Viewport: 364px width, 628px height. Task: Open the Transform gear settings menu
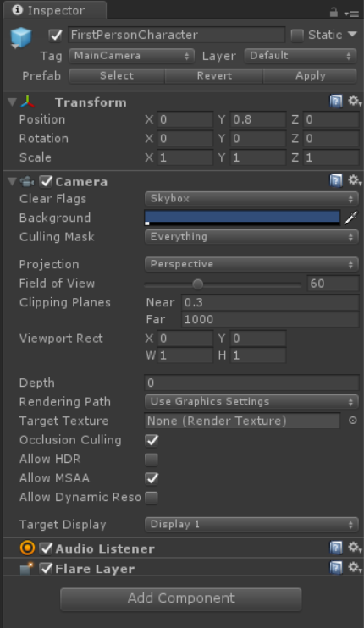coord(355,101)
